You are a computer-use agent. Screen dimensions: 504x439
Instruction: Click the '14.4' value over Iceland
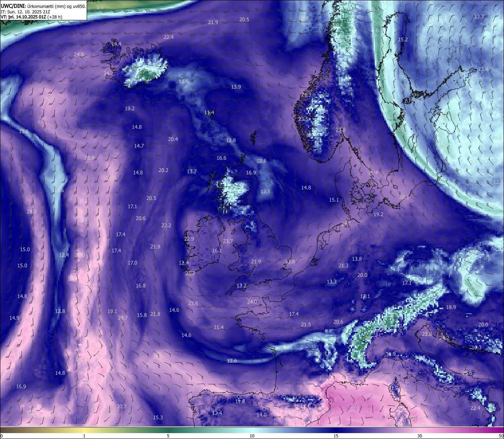[x=116, y=44]
